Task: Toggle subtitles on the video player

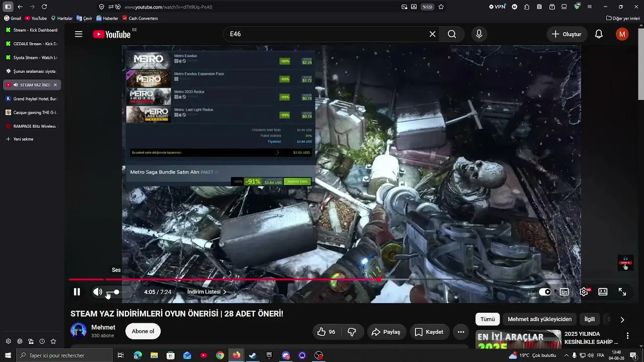Action: tap(565, 292)
